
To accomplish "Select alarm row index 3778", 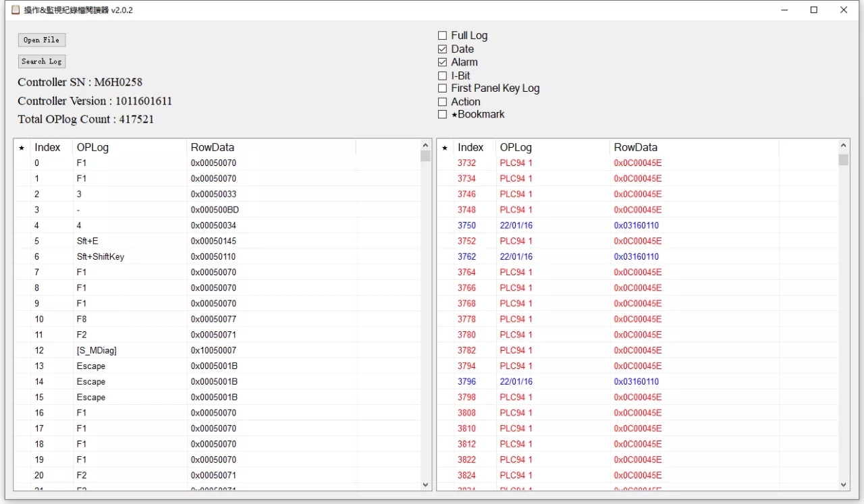I will click(638, 319).
